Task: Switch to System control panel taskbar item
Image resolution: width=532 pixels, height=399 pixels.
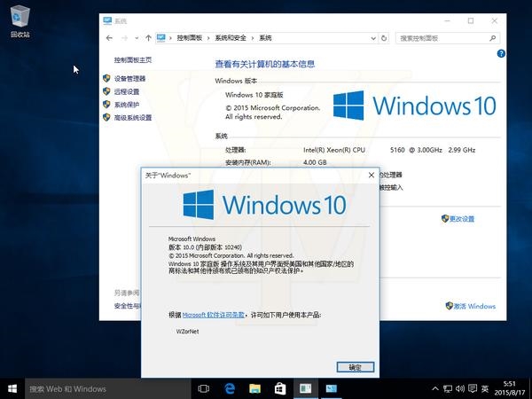Action: [331, 389]
